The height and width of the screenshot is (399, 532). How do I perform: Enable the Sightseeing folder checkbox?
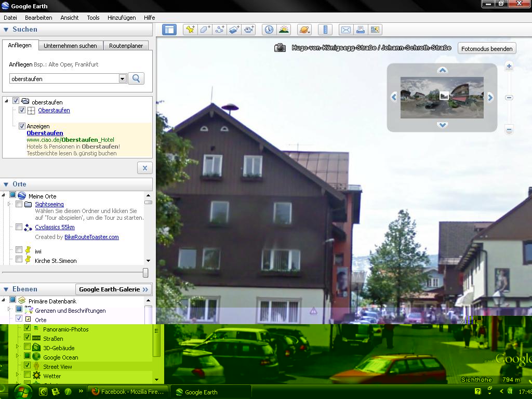[19, 205]
